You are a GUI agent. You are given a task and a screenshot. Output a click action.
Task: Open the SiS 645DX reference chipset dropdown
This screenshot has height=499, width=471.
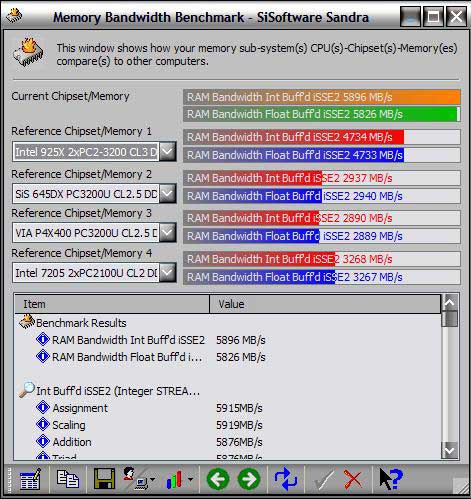(167, 193)
